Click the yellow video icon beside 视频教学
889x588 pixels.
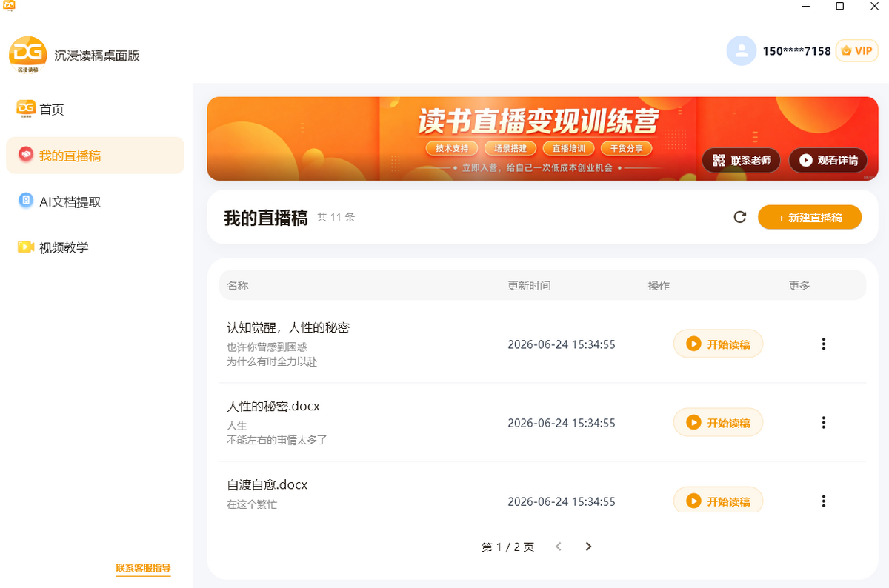click(26, 247)
